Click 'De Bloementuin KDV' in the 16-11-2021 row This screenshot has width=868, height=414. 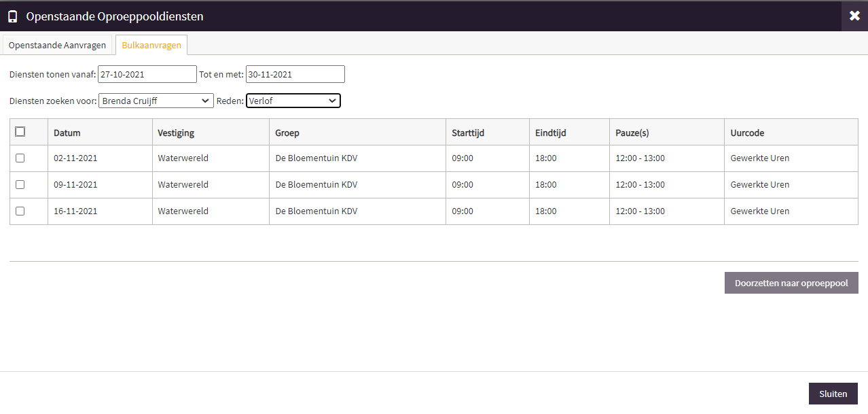click(x=317, y=211)
